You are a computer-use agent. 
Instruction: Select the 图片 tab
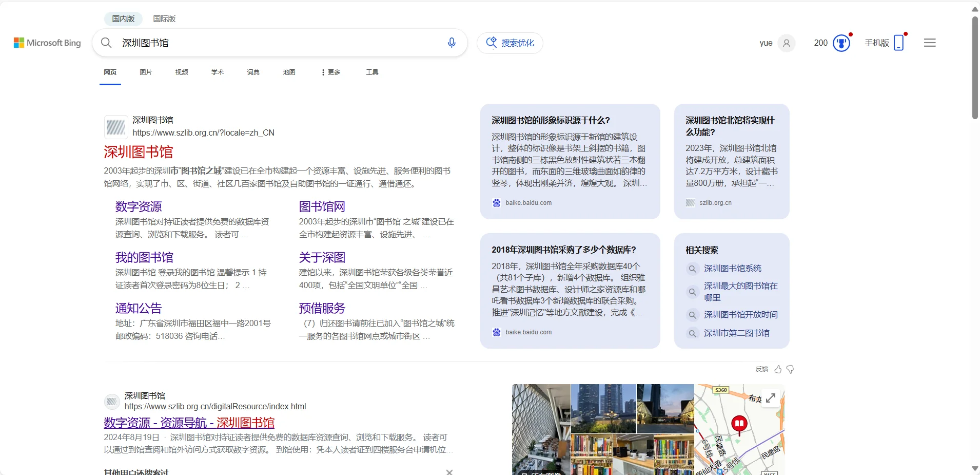click(x=146, y=72)
